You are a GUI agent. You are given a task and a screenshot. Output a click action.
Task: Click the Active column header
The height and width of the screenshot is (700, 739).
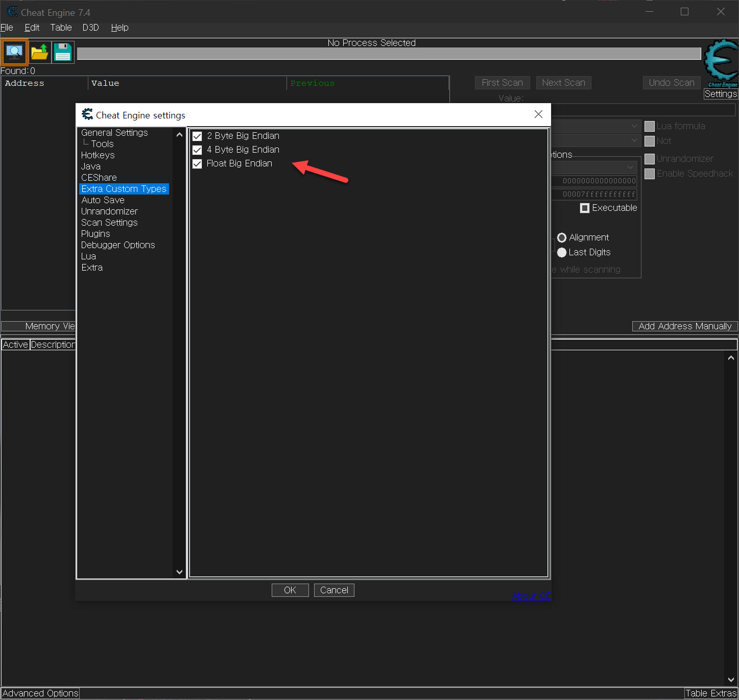15,345
